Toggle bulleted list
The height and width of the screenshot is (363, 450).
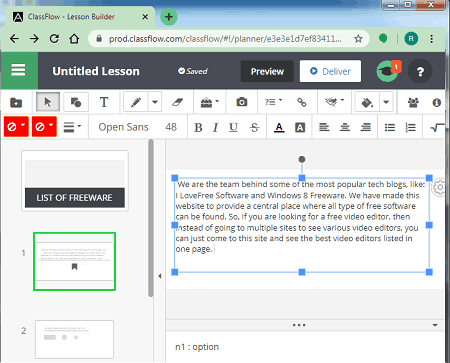tap(390, 127)
